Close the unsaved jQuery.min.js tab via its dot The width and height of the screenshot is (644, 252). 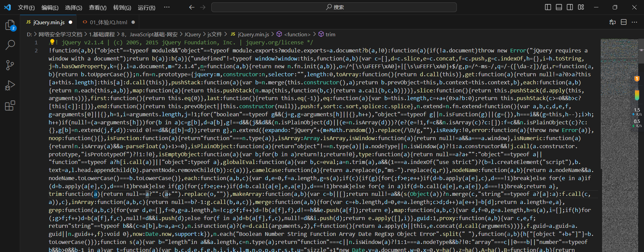70,22
